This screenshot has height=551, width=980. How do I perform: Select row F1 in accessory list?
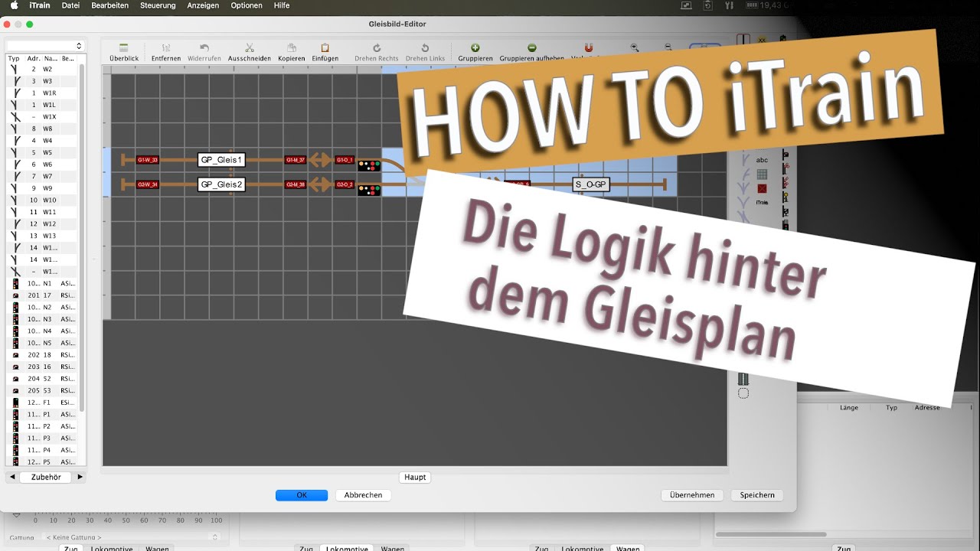43,402
